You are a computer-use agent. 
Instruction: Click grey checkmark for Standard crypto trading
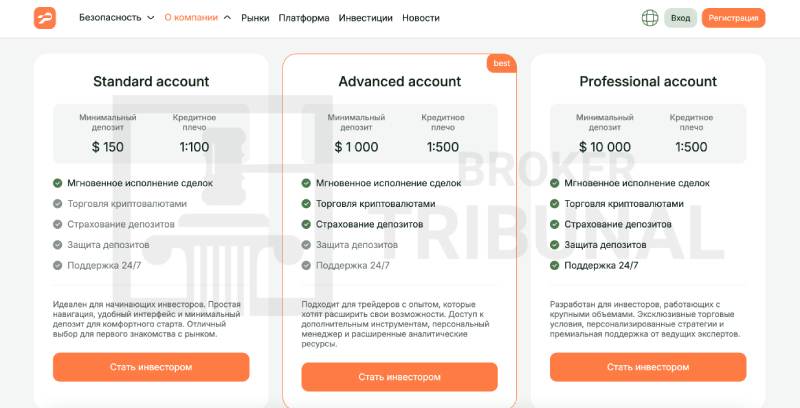point(58,203)
